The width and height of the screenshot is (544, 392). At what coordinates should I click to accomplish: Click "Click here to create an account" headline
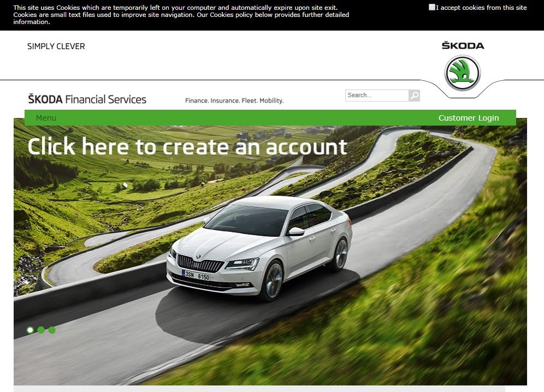tap(187, 146)
